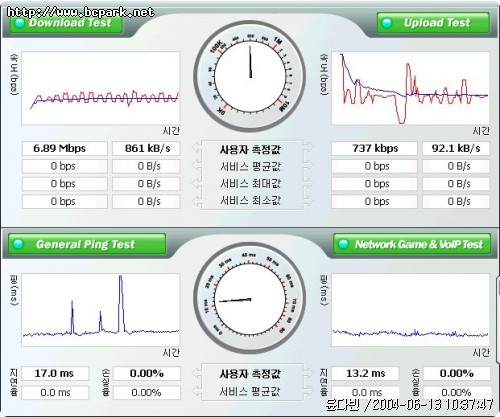Viewport: 500px width, 417px height.
Task: Run the General Ping Test
Action: [87, 244]
